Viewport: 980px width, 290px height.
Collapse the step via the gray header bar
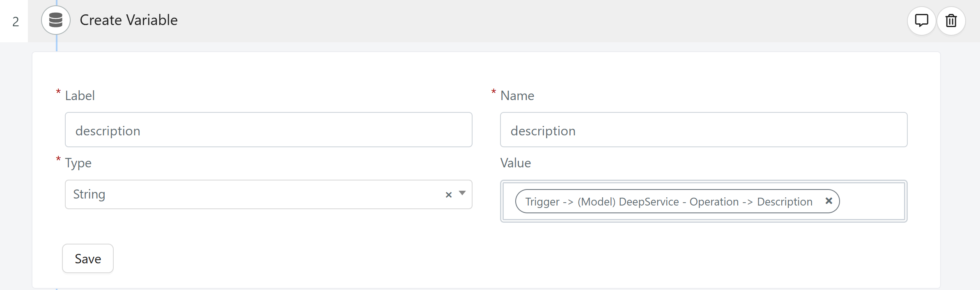tap(534, 21)
